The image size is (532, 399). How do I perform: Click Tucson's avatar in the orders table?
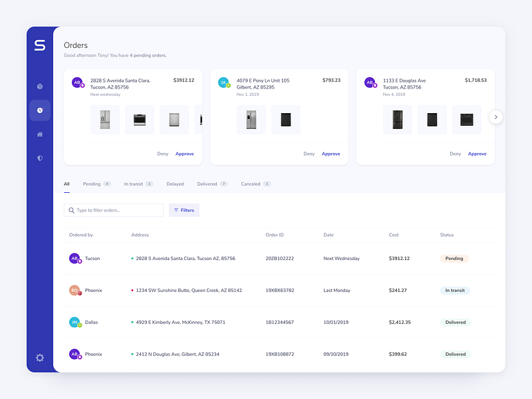[x=75, y=258]
